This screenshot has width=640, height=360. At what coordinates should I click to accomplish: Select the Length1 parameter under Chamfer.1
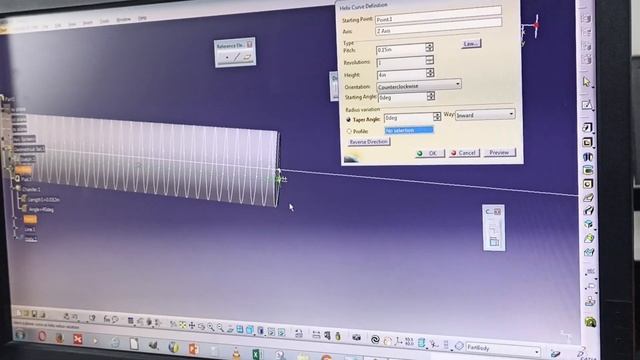pos(40,200)
